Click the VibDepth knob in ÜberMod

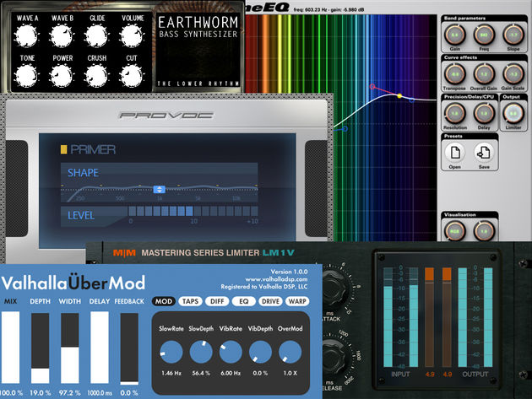tap(260, 353)
